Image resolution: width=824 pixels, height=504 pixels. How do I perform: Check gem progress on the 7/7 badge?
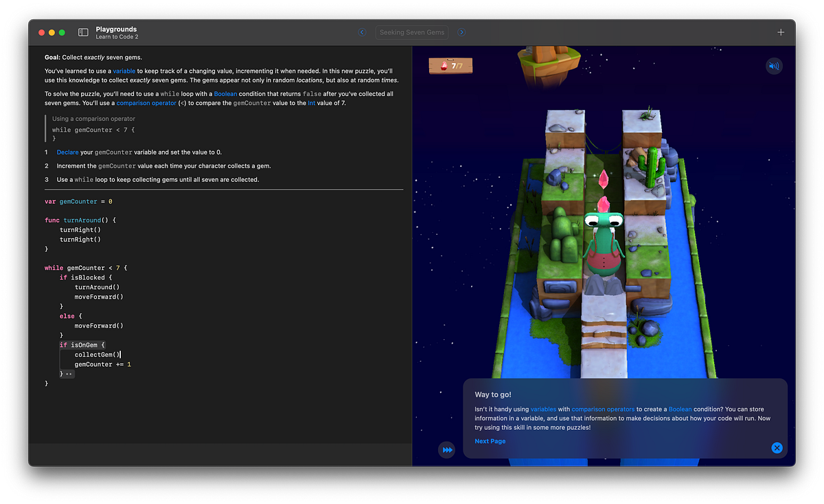[x=450, y=66]
